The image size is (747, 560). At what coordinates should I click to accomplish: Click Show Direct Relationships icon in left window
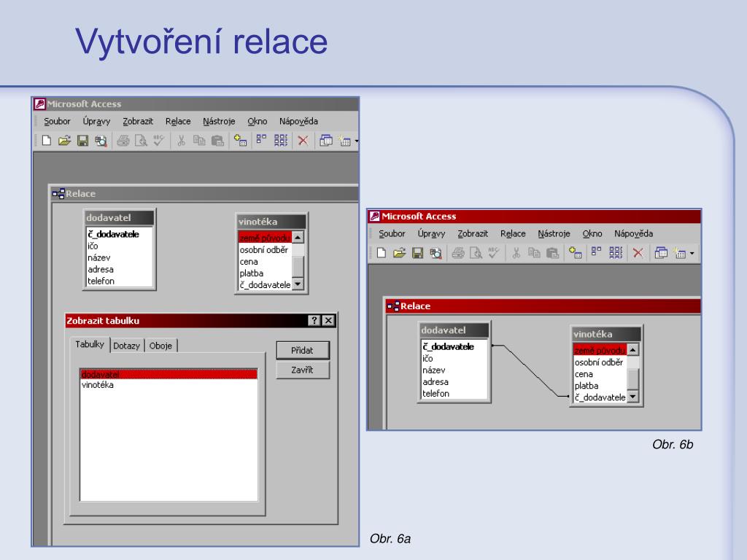click(262, 139)
